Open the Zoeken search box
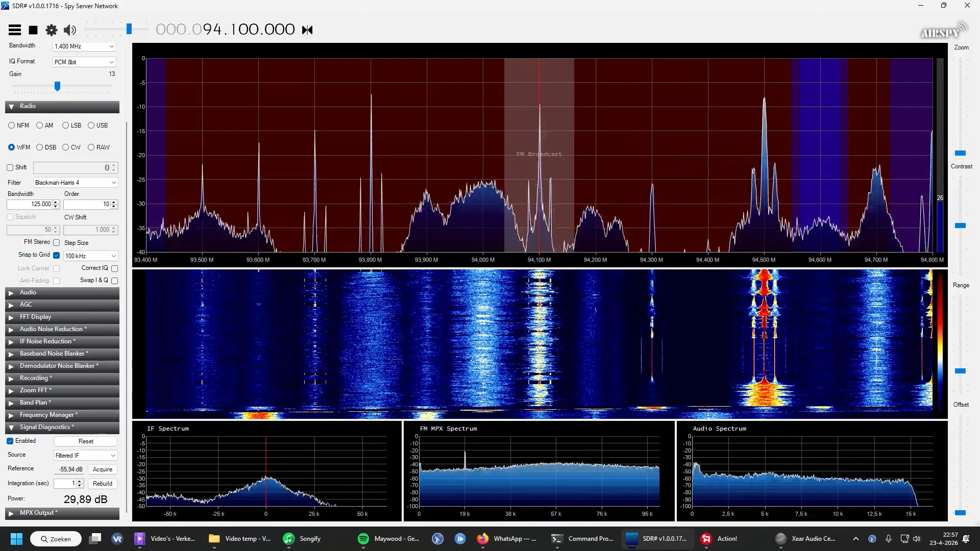 point(56,539)
